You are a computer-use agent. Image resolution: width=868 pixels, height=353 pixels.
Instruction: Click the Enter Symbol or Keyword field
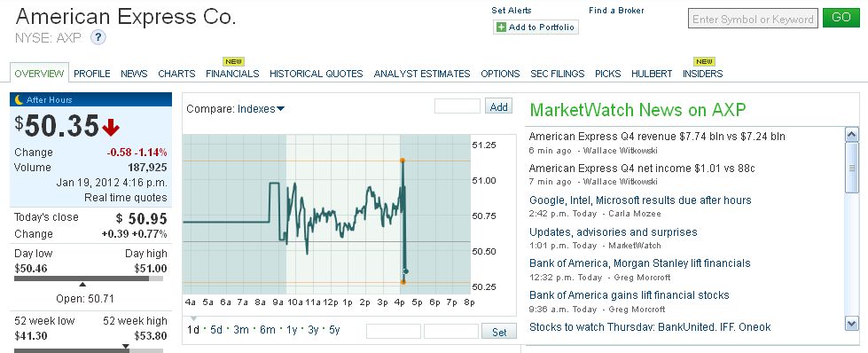coord(753,19)
